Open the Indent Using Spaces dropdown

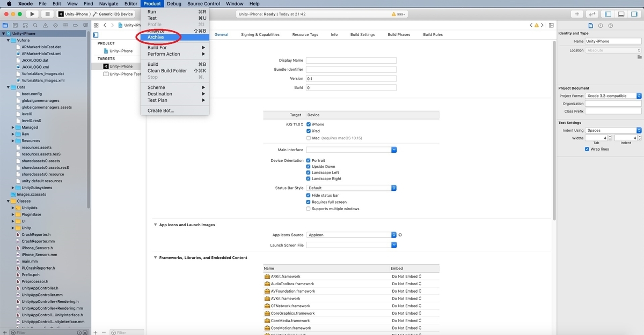613,130
